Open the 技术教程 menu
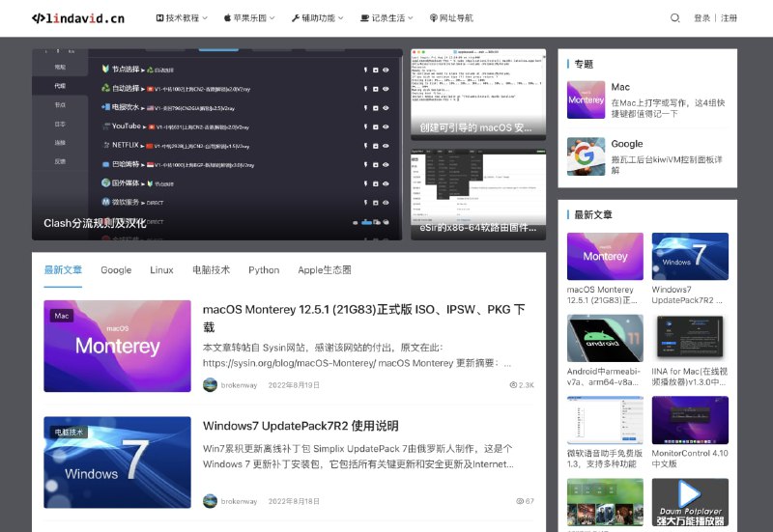This screenshot has width=773, height=532. [182, 18]
